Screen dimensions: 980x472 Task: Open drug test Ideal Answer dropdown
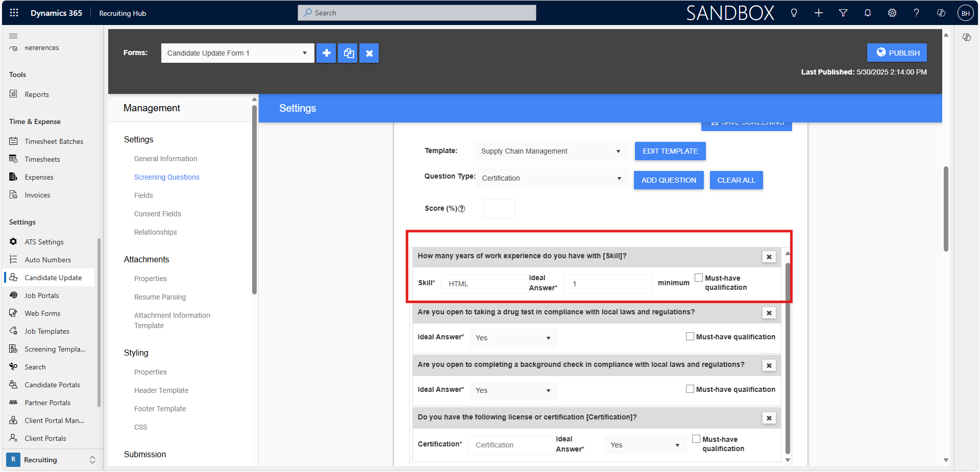513,338
